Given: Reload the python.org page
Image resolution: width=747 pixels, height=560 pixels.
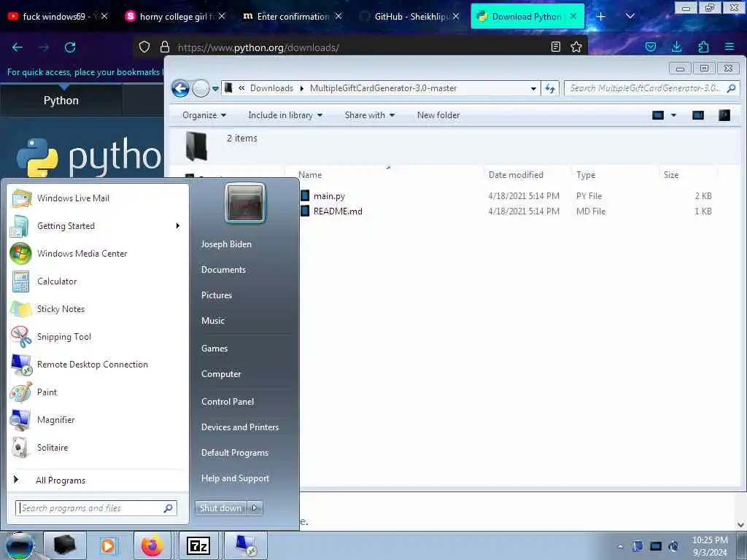Looking at the screenshot, I should (x=70, y=47).
